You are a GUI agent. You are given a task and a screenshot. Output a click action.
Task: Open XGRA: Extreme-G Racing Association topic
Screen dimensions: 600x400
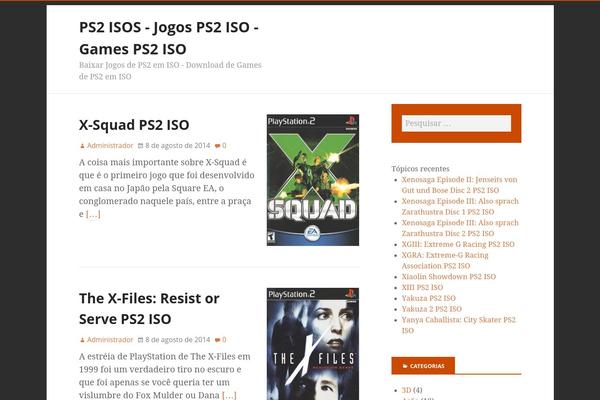tap(445, 260)
